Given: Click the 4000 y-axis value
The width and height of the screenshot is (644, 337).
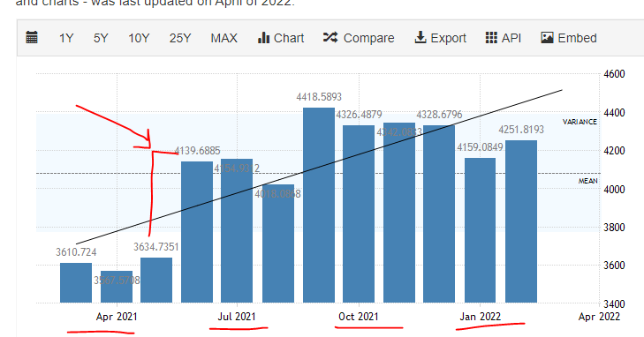Looking at the screenshot, I should (614, 190).
